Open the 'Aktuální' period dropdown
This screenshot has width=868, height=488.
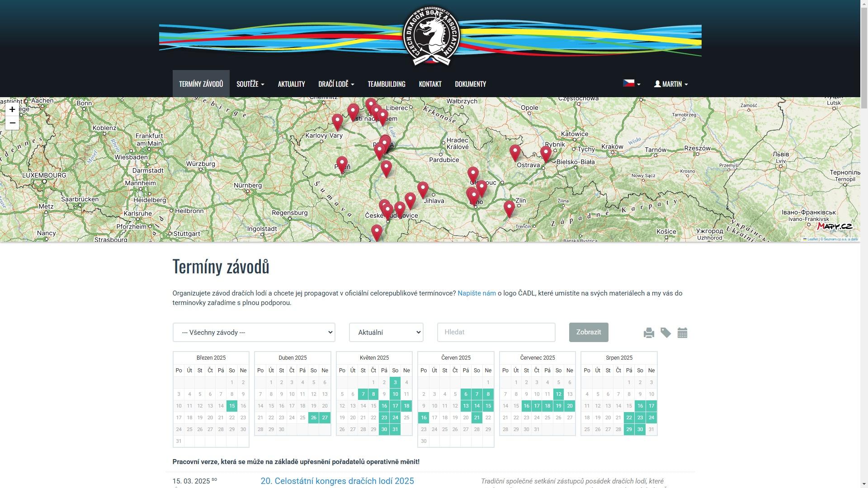click(386, 332)
